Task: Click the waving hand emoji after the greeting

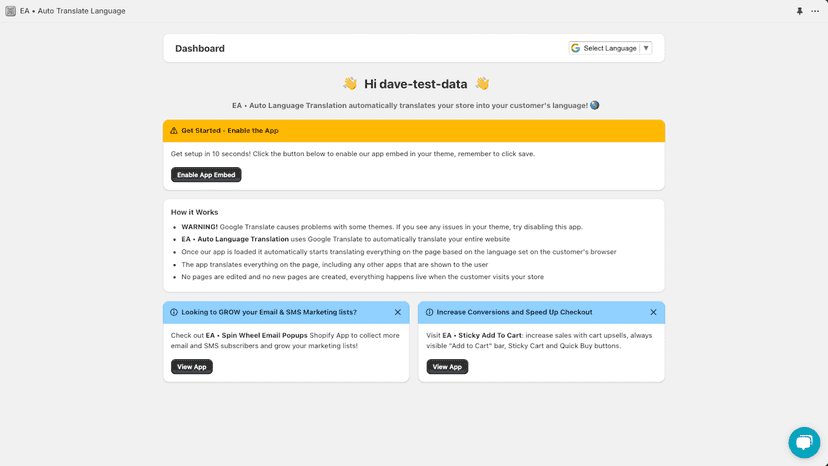Action: click(482, 83)
